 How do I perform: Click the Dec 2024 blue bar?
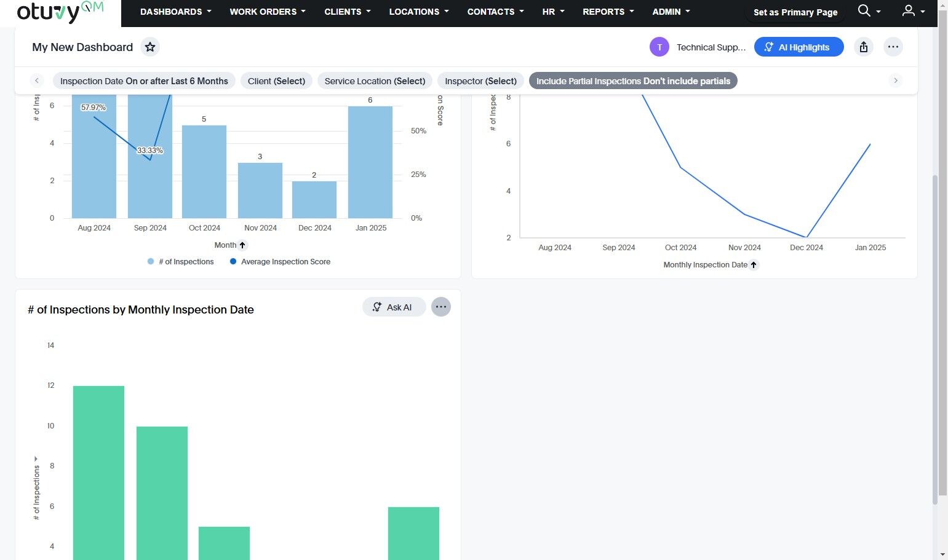pyautogui.click(x=314, y=200)
